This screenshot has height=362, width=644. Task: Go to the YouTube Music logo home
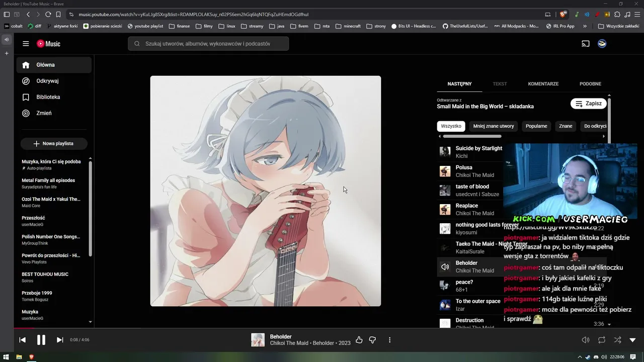tap(48, 44)
